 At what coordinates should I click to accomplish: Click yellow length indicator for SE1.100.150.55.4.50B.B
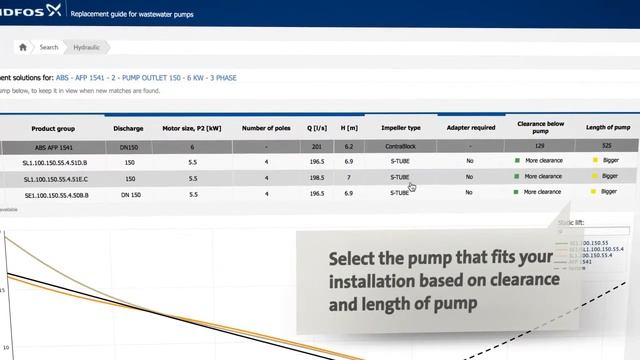pyautogui.click(x=593, y=191)
